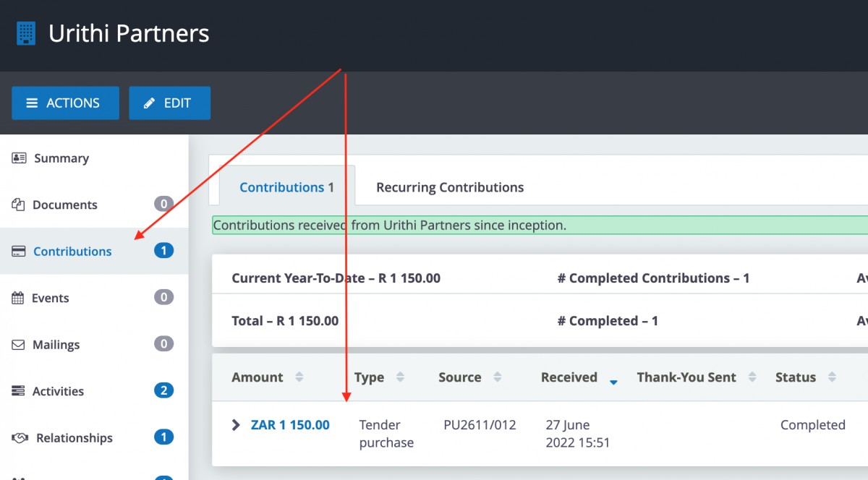Open the Actions menu button
This screenshot has height=480, width=868.
[65, 103]
